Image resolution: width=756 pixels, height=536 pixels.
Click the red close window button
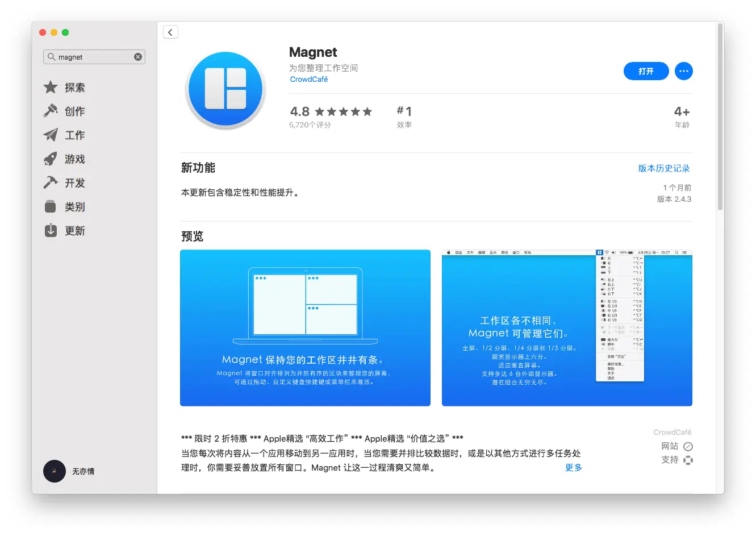pos(43,32)
